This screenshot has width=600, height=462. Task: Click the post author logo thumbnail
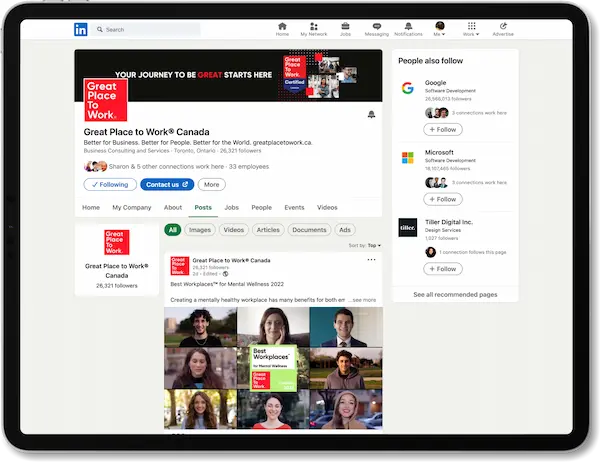180,266
